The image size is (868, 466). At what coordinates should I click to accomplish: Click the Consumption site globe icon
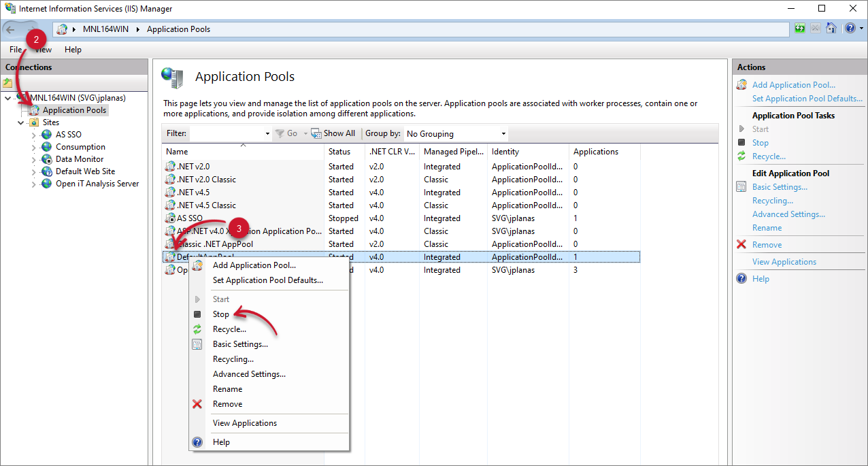47,147
